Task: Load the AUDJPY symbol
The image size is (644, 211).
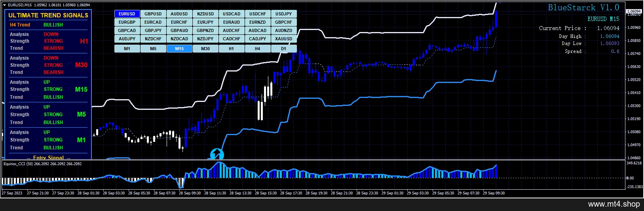Action: (127, 39)
